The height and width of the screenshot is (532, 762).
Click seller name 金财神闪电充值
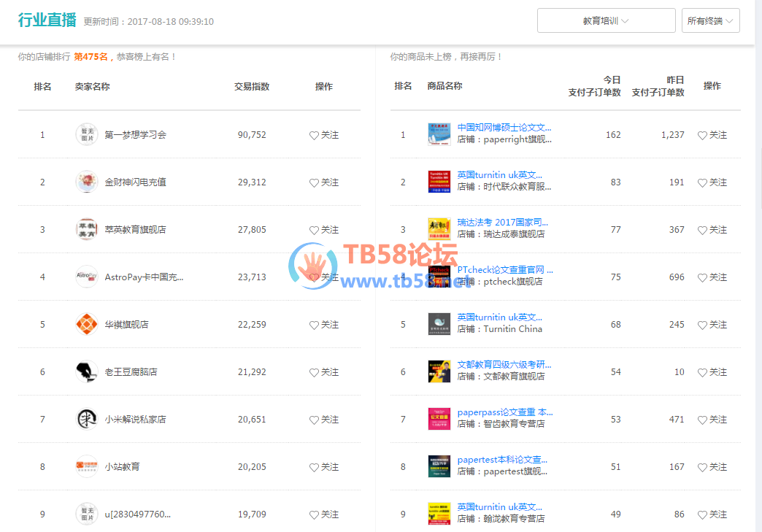135,182
